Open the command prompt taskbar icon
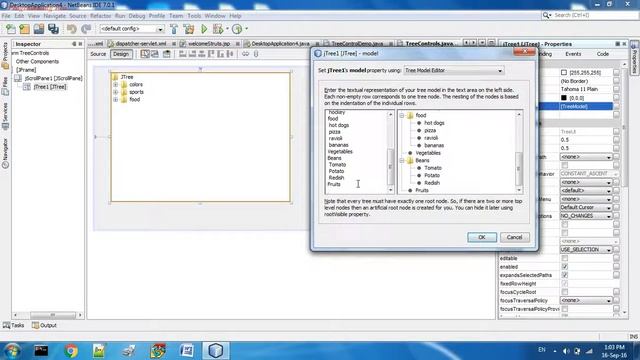Screen dimensions: 640x360 click(x=41, y=351)
